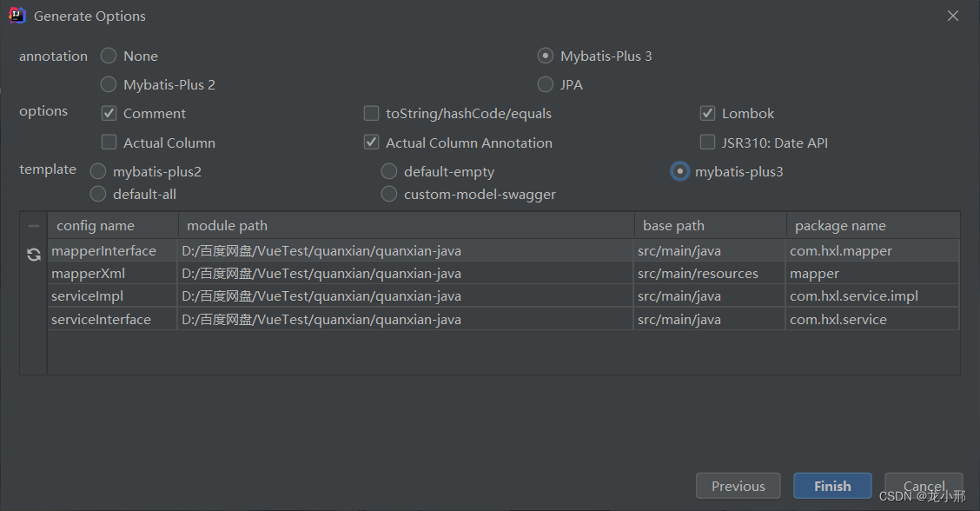The width and height of the screenshot is (980, 511).
Task: Click the Finish button
Action: [x=832, y=486]
